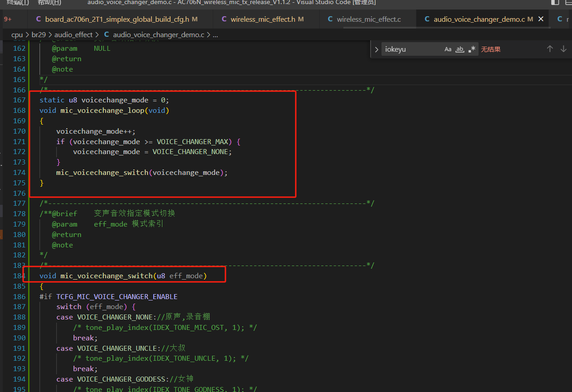
Task: Toggle panel layout icon in title bar
Action: tap(569, 2)
